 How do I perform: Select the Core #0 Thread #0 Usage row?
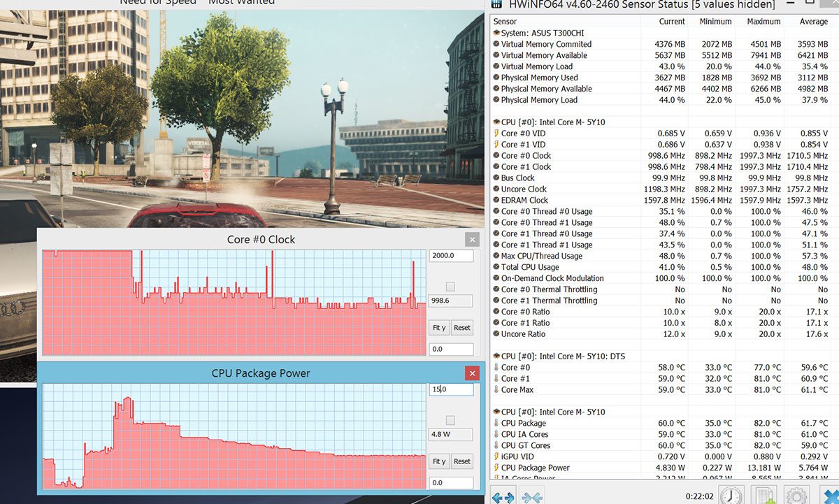(661, 212)
